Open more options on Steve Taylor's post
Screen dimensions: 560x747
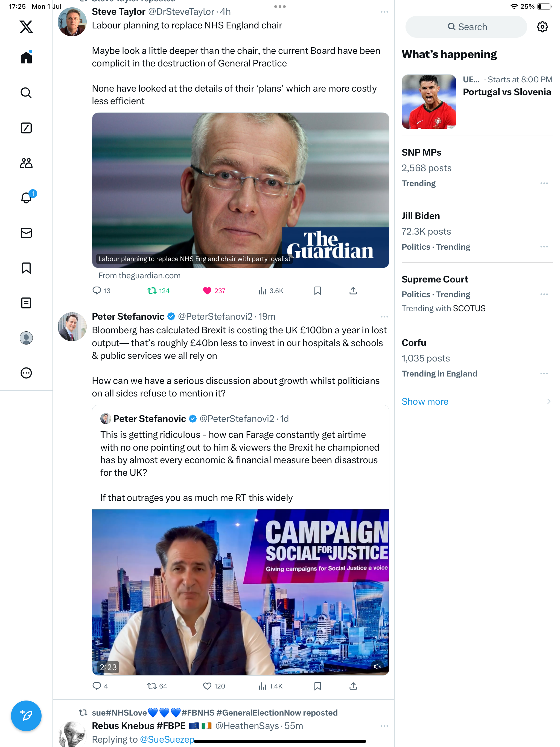point(384,12)
